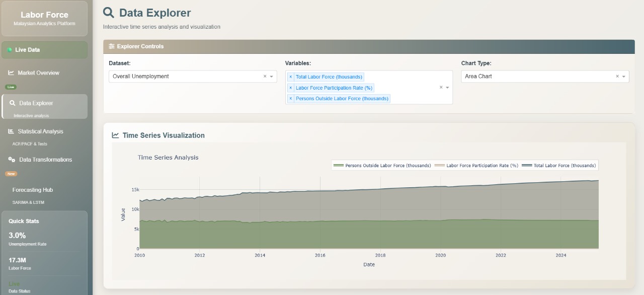Expand the Variables multi-select dropdown arrow

[447, 88]
